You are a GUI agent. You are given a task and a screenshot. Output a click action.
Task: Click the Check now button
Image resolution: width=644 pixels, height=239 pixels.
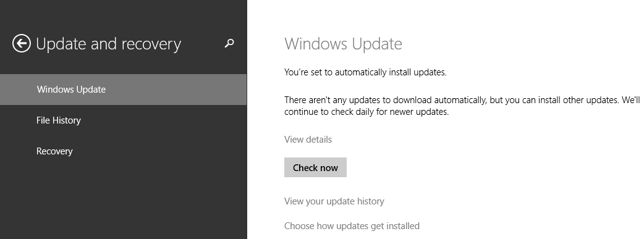(x=315, y=167)
